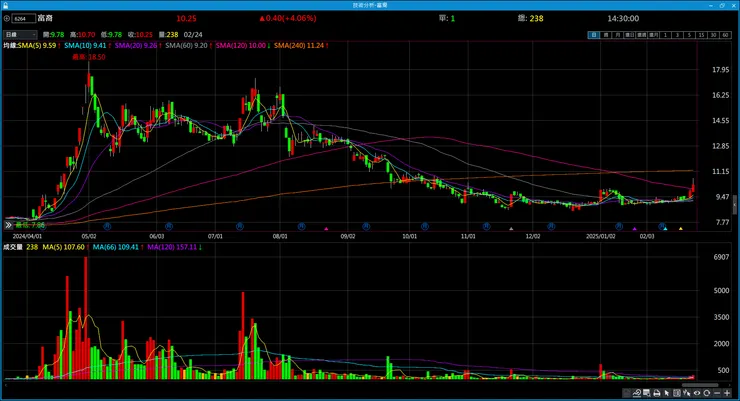Viewport: 740px width, 401px height.
Task: Select the 15-minute interval tab
Action: (x=701, y=35)
